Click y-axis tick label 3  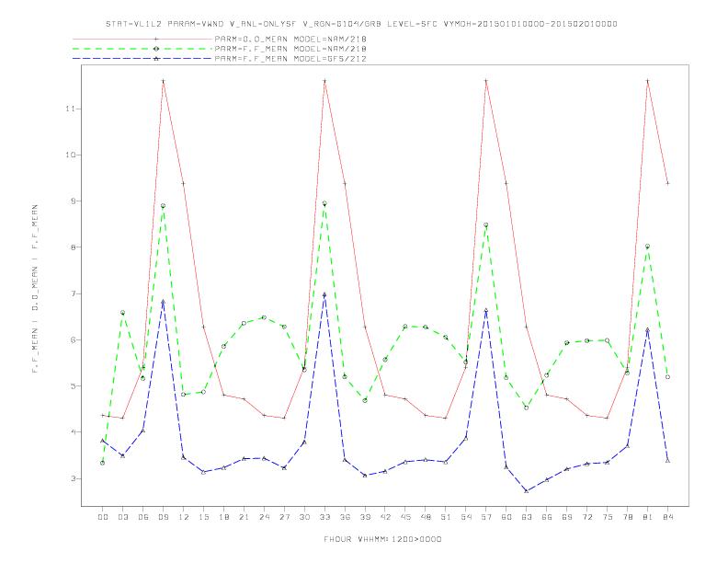pyautogui.click(x=73, y=478)
